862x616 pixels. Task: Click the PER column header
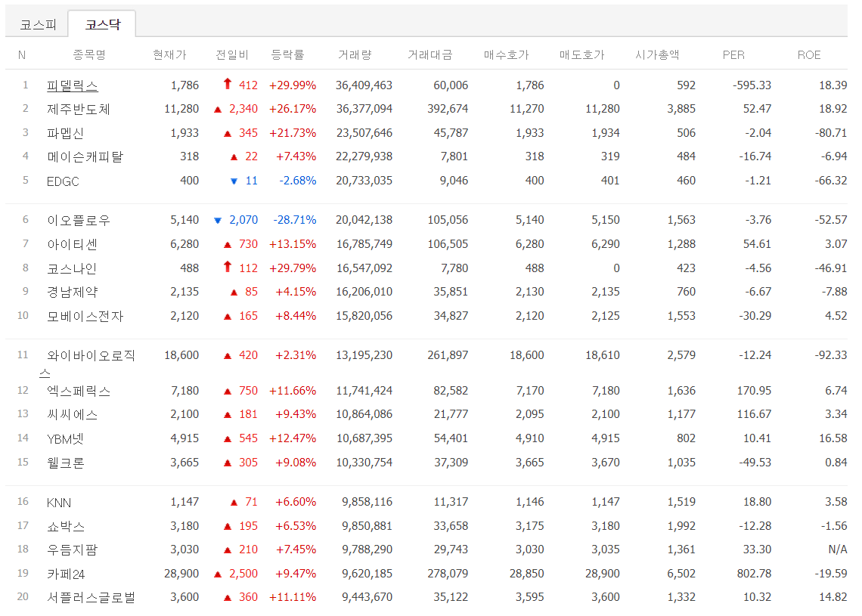click(x=733, y=55)
